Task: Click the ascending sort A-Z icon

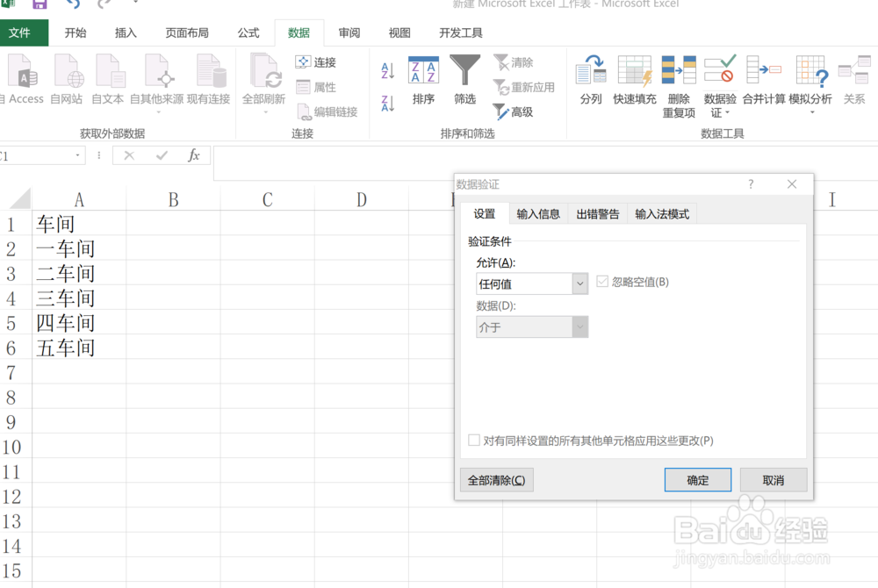Action: 386,68
